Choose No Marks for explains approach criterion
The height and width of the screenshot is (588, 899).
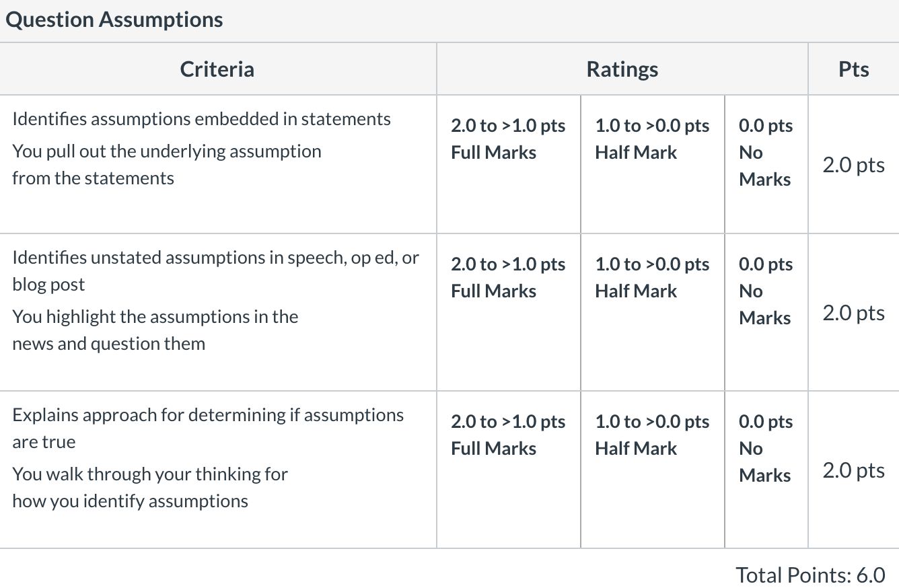[766, 470]
